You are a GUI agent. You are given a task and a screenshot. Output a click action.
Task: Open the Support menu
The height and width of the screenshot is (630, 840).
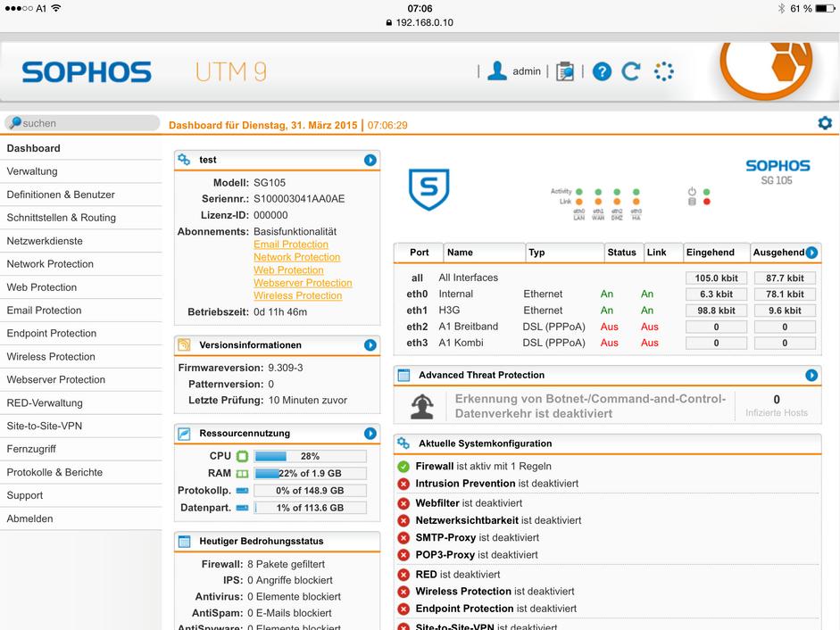[81, 495]
